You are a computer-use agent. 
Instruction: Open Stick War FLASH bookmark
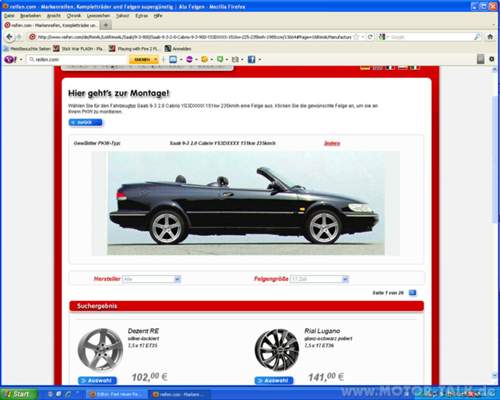(x=79, y=49)
